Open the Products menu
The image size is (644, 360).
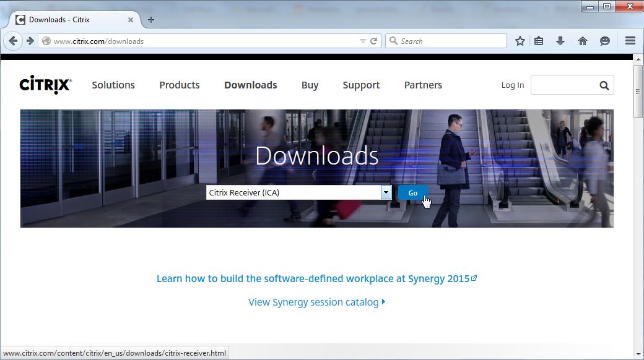[x=179, y=85]
